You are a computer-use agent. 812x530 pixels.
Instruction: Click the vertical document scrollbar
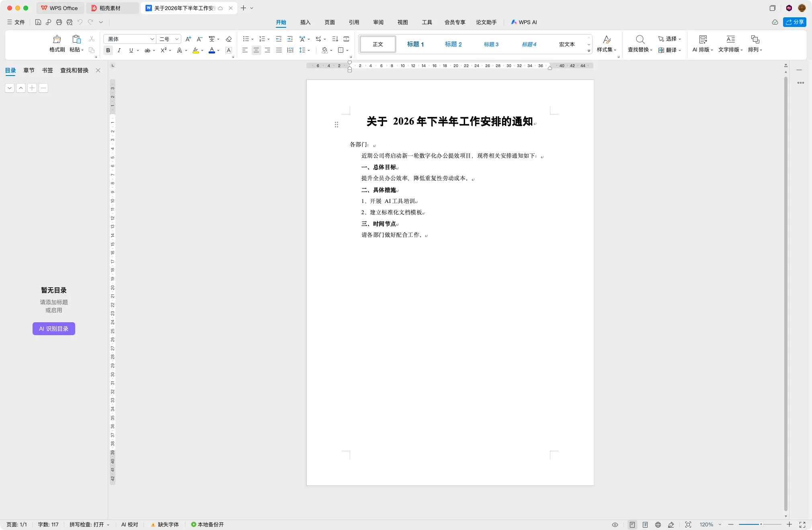[x=786, y=293]
